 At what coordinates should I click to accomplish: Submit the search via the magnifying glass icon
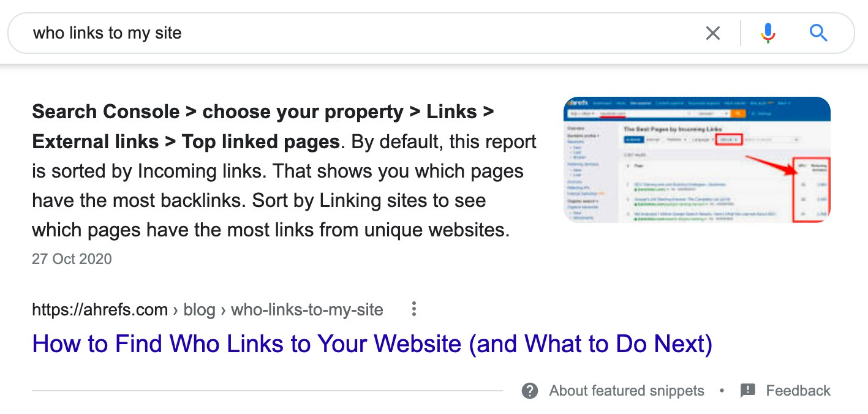pos(818,33)
